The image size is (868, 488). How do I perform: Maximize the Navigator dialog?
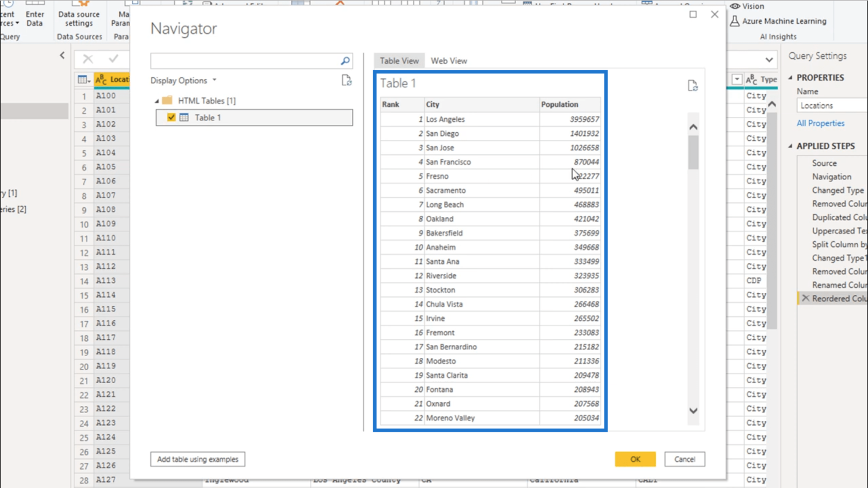[x=693, y=14]
